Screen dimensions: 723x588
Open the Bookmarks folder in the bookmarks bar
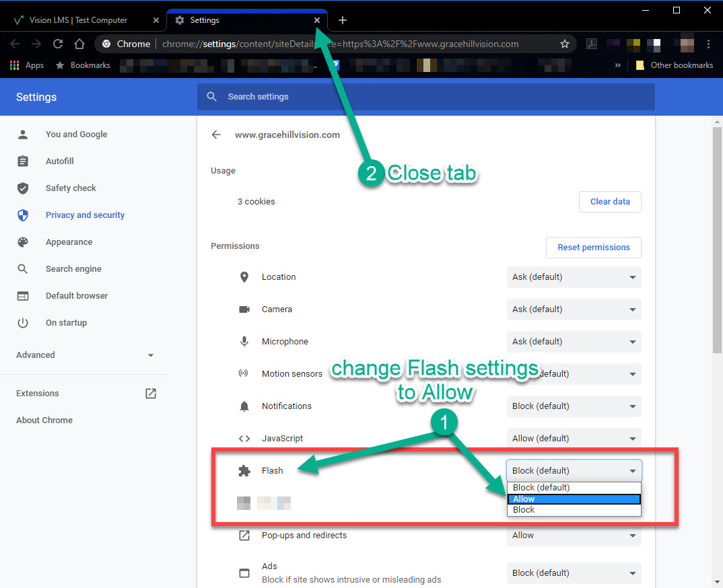[83, 65]
